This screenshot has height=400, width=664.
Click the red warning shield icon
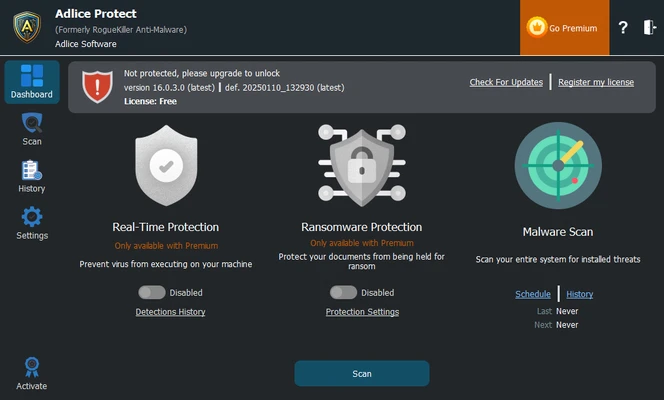click(x=97, y=87)
